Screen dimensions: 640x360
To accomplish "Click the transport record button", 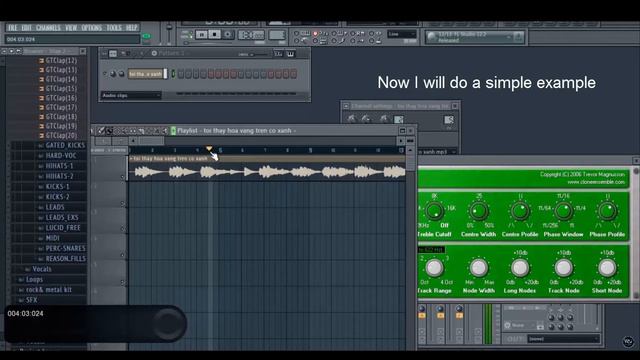I will (x=228, y=35).
